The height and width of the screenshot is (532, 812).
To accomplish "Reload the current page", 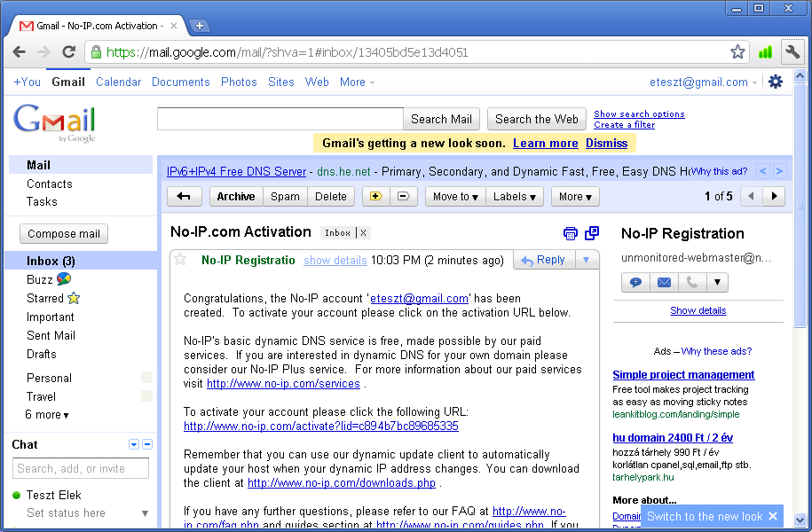I will click(68, 51).
